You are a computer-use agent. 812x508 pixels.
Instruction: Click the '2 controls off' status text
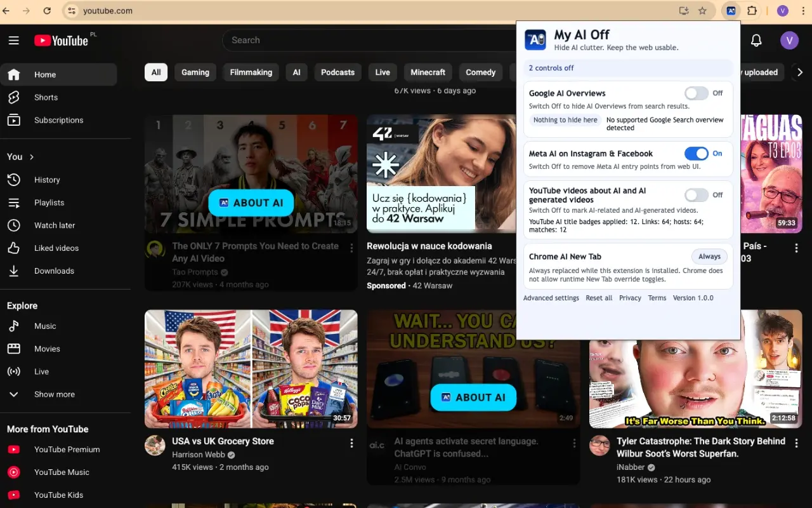551,68
